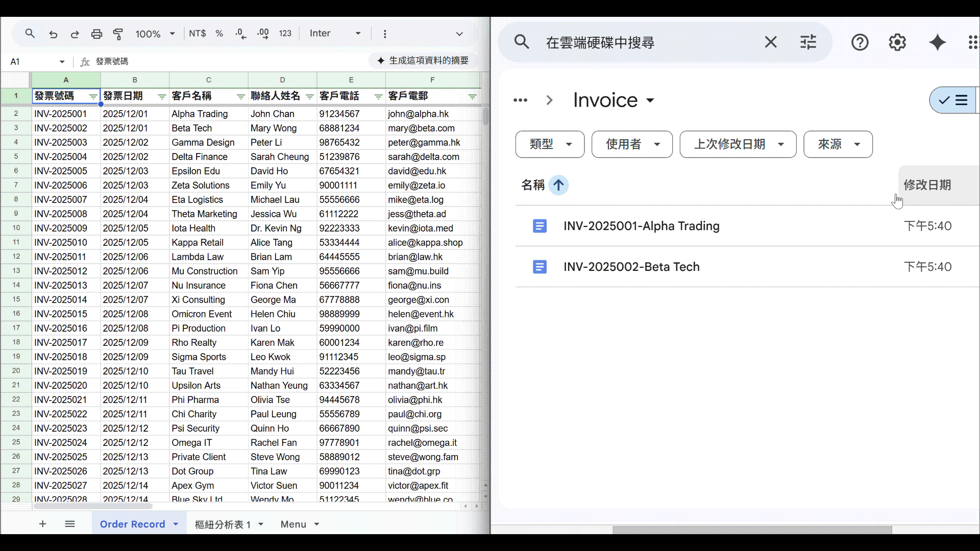Open the Invoice folder name dropdown
Viewport: 980px width, 551px height.
point(650,101)
